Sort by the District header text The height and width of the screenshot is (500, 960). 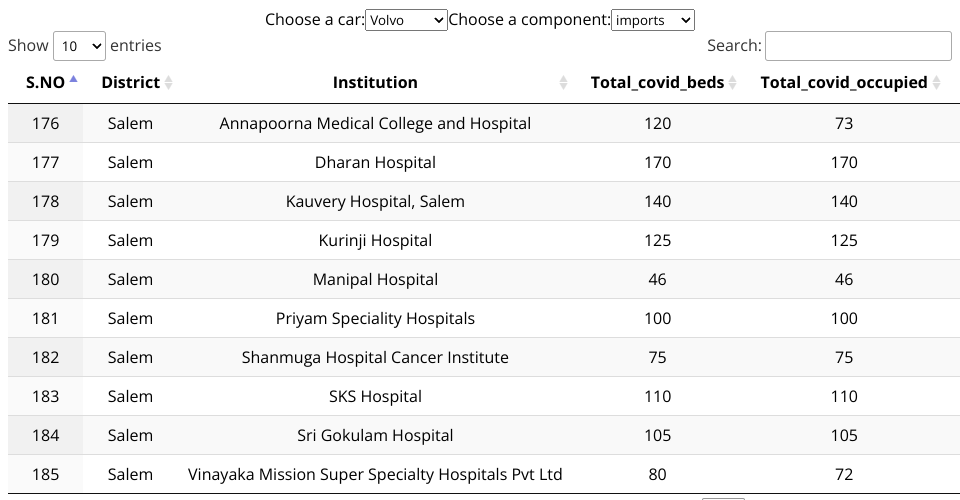tap(130, 83)
